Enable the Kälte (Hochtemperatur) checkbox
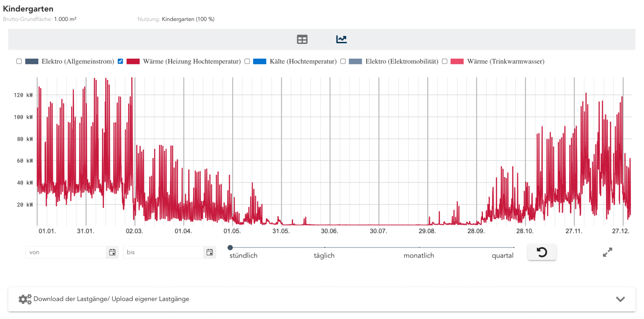 [x=247, y=61]
